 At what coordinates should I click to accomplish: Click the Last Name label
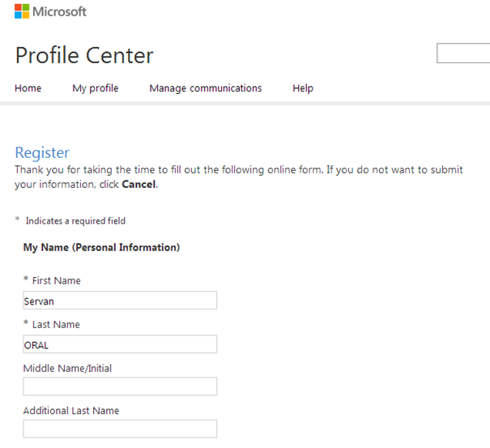click(x=56, y=325)
